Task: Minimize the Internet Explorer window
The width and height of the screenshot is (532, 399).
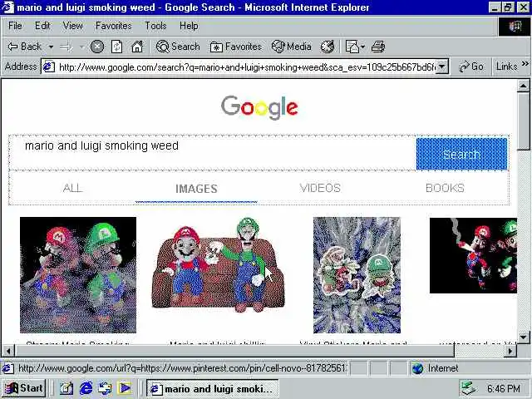Action: pos(495,7)
